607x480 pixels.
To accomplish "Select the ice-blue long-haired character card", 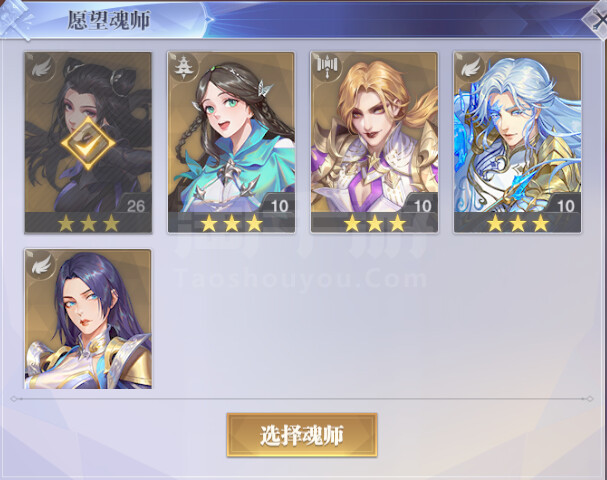I will point(517,142).
